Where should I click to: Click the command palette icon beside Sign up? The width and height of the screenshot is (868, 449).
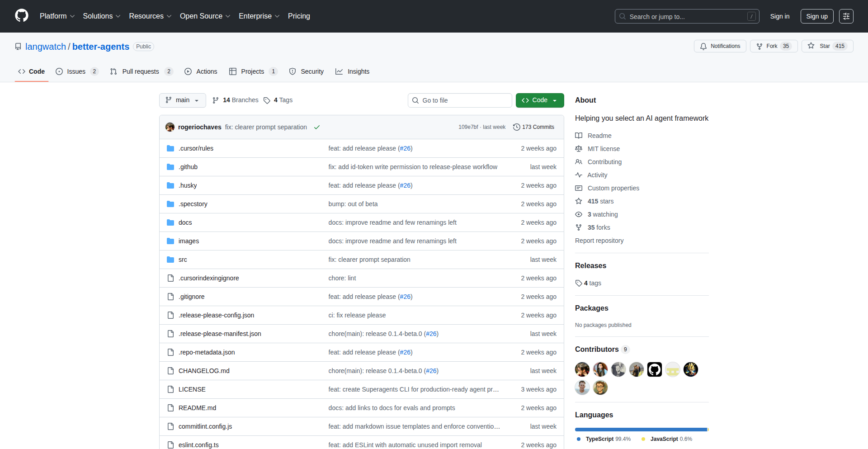pyautogui.click(x=846, y=16)
